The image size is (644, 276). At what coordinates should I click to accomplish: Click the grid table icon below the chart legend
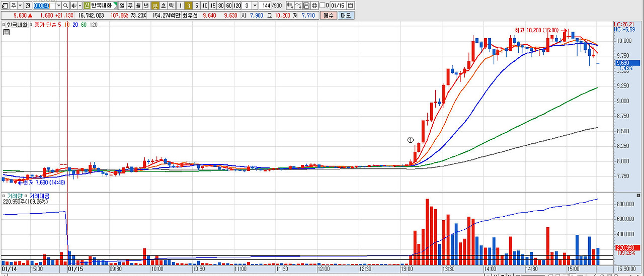pyautogui.click(x=6, y=32)
